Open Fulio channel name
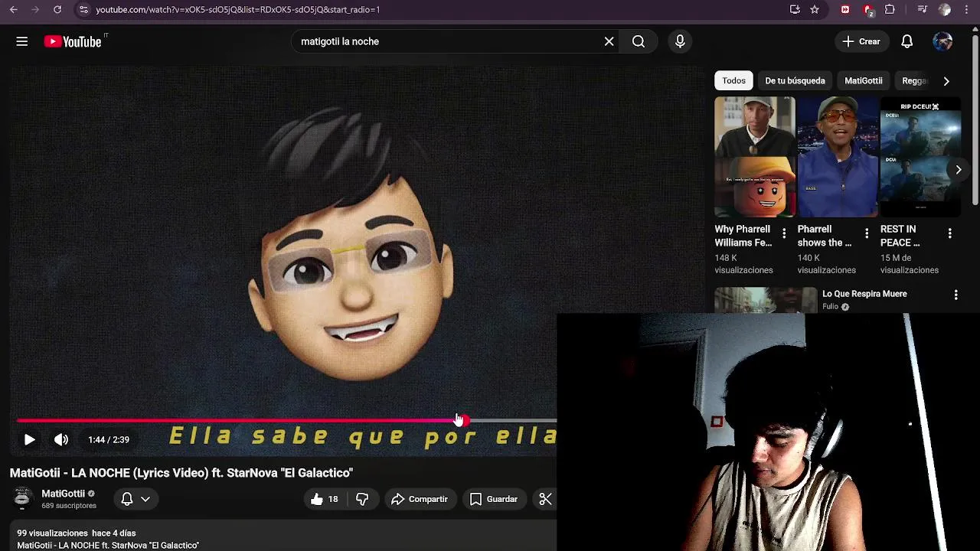Image resolution: width=980 pixels, height=551 pixels. (x=830, y=307)
